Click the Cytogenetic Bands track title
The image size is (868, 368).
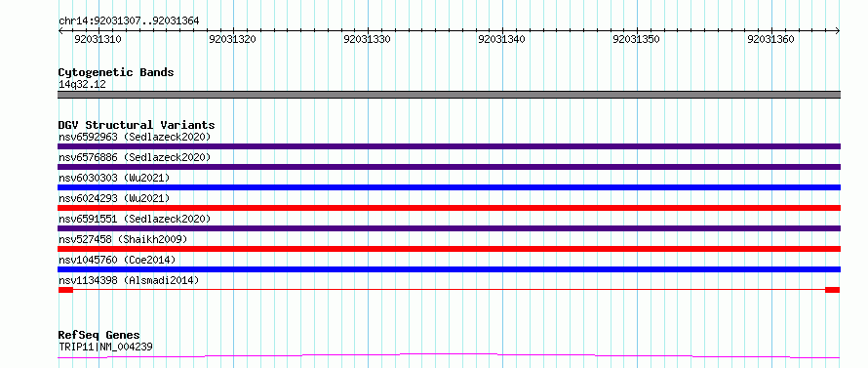[116, 72]
